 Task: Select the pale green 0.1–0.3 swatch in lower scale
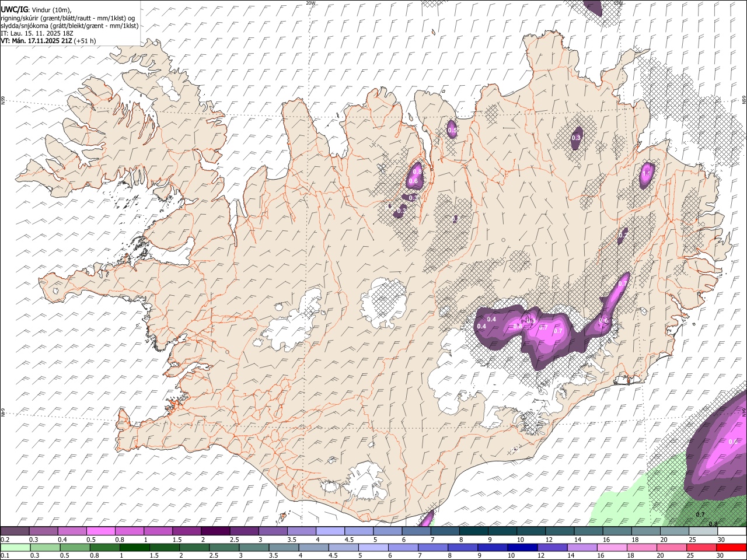[x=15, y=548]
